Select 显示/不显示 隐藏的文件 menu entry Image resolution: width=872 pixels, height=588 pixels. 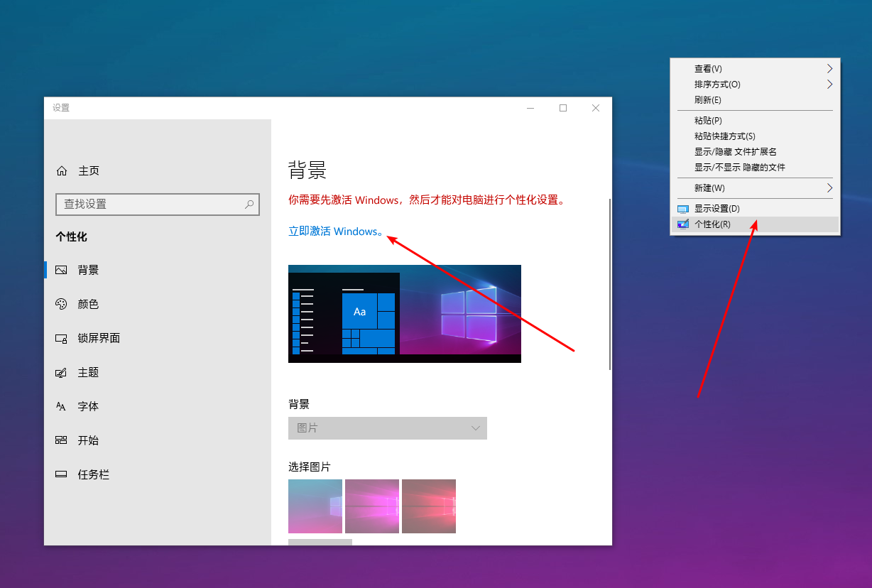coord(756,168)
